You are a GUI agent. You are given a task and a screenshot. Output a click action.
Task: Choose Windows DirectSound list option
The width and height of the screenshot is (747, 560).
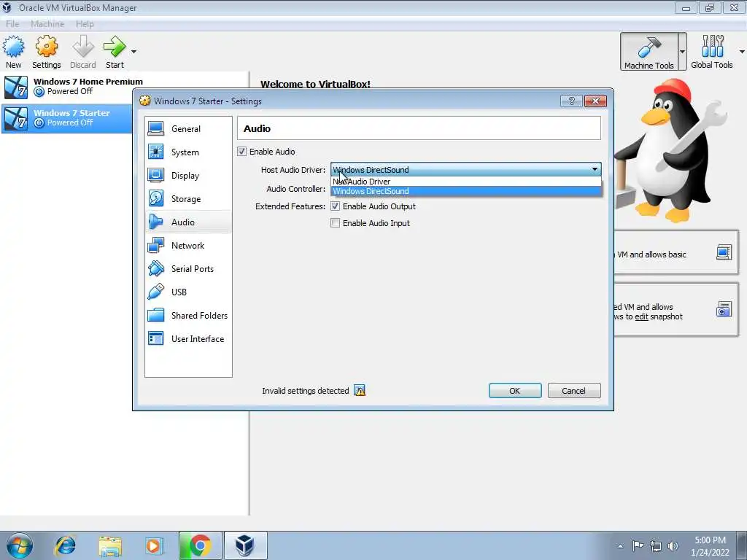click(465, 191)
